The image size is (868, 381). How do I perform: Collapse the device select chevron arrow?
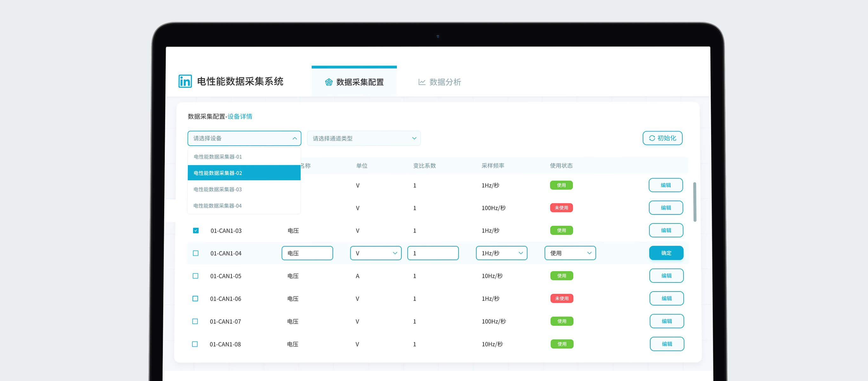coord(294,138)
